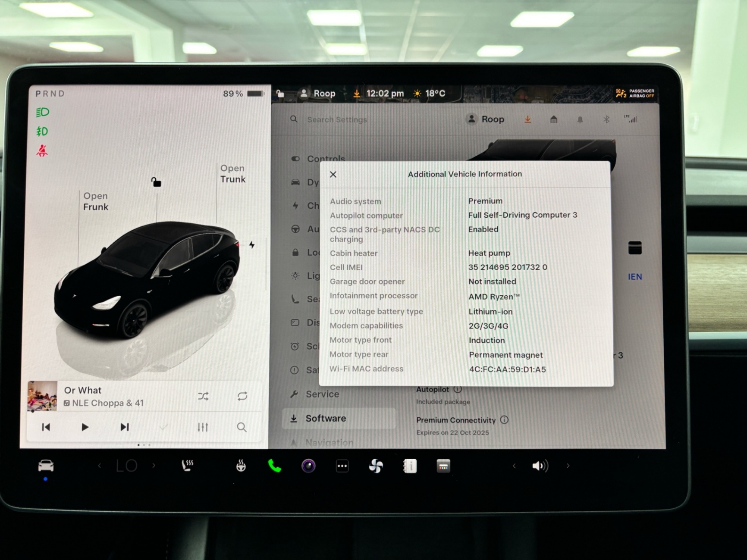Tap Open Trunk on the car view

(232, 174)
